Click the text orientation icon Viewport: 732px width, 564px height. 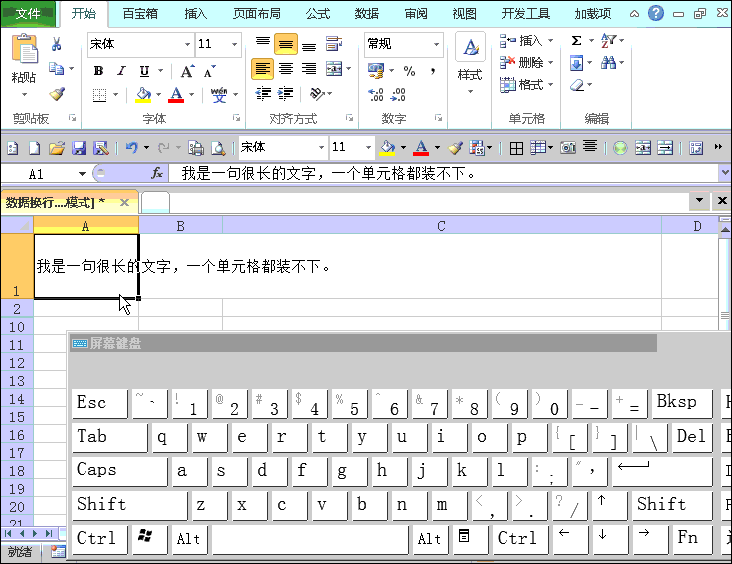coord(317,93)
